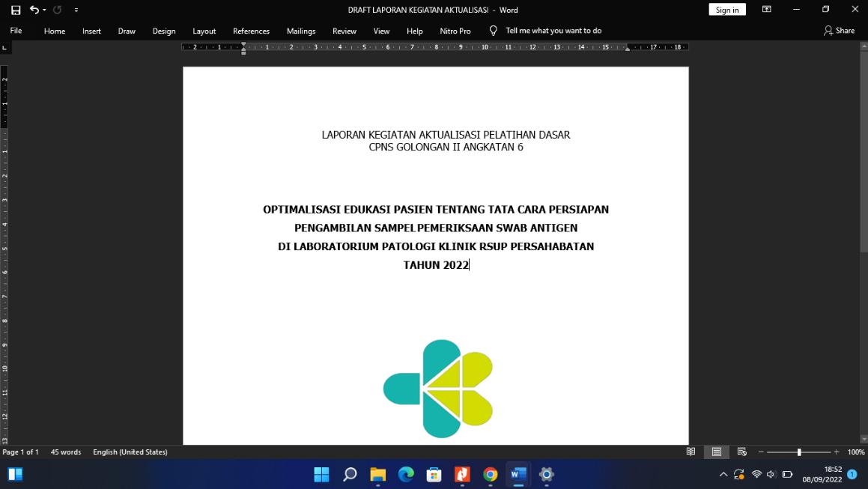Click scroll down arrow on vertical scrollbar
The width and height of the screenshot is (868, 489).
864,440
